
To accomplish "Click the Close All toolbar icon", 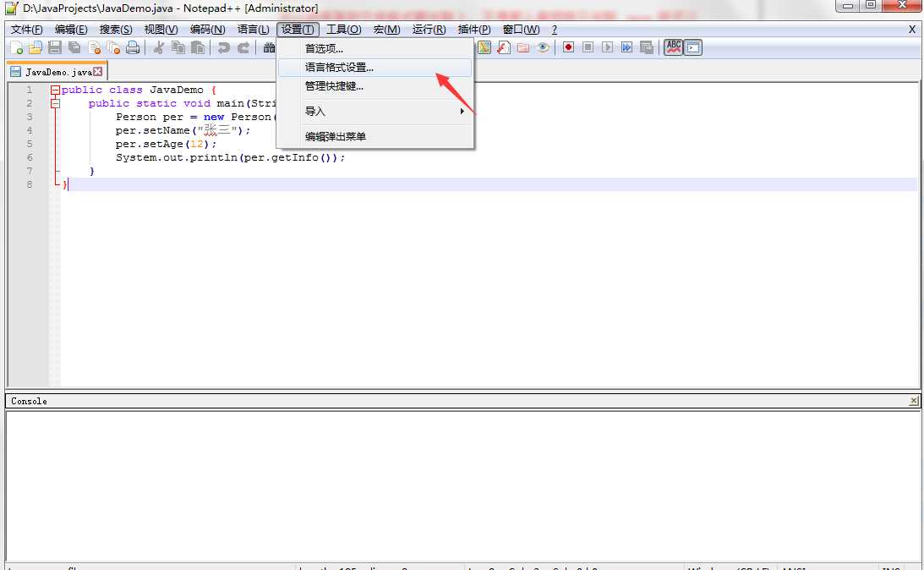I will click(x=114, y=47).
